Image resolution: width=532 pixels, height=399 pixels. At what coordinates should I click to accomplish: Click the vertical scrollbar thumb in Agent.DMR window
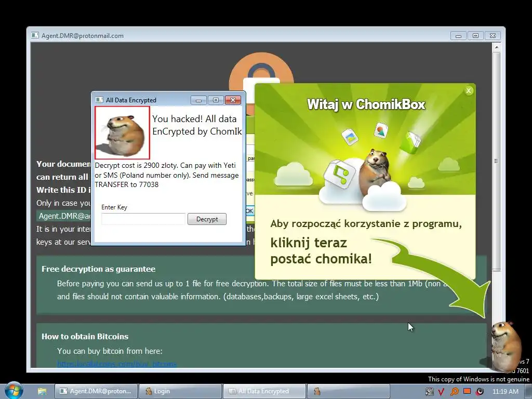[x=496, y=161]
